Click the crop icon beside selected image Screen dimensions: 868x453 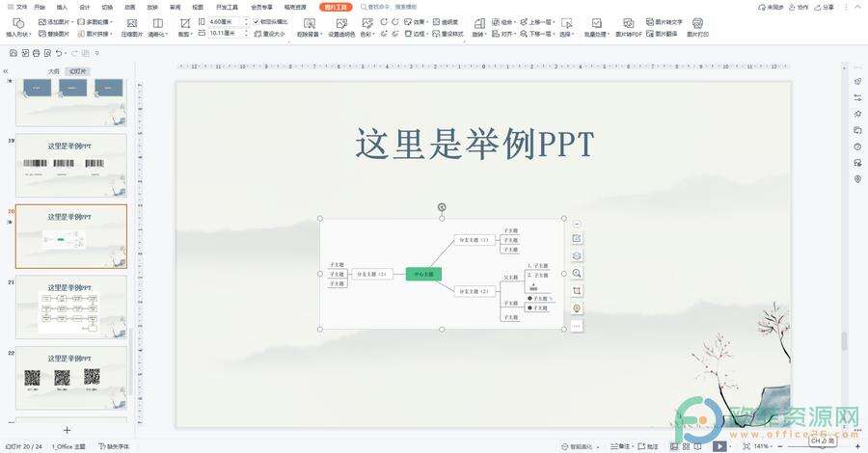[x=577, y=291]
